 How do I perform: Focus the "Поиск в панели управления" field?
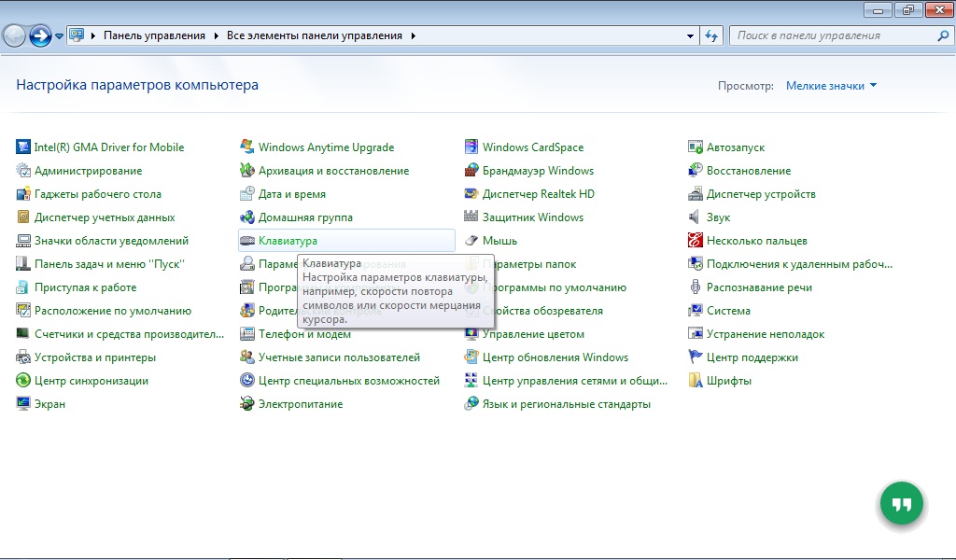841,36
